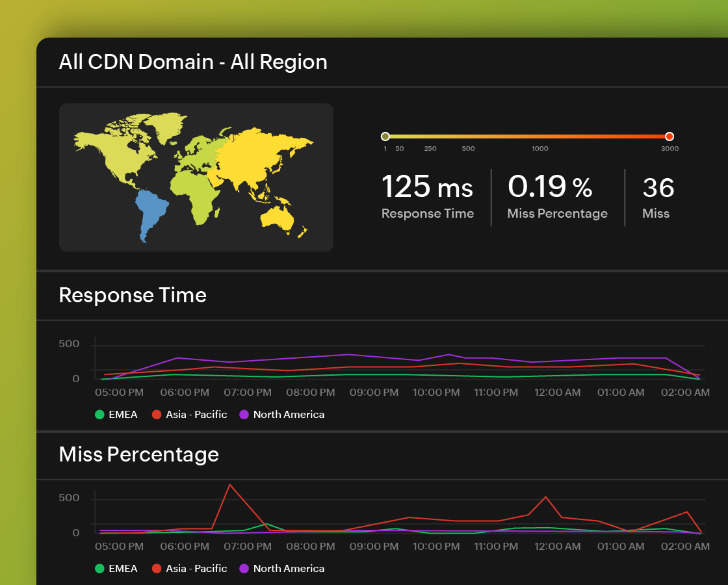Open the All CDN Domain - All Region selector
The width and height of the screenshot is (728, 585).
193,62
